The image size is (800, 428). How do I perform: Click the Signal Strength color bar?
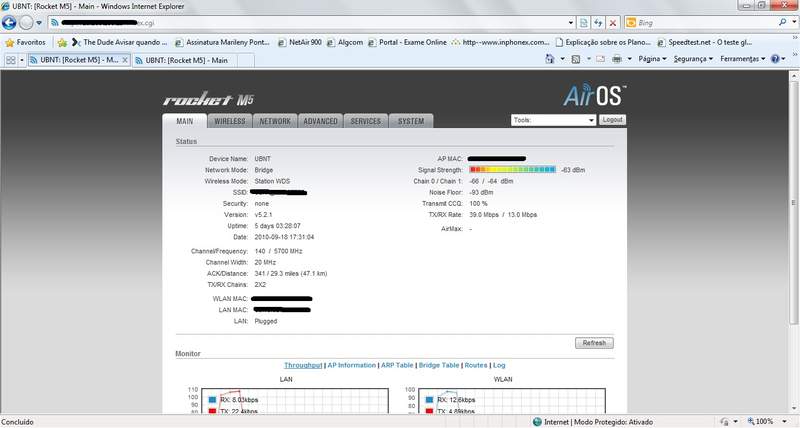(512, 169)
